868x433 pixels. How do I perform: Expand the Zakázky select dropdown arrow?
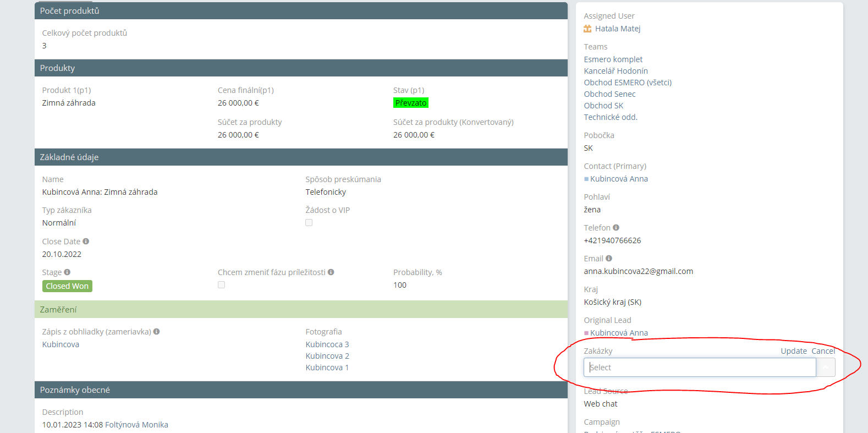coord(826,368)
